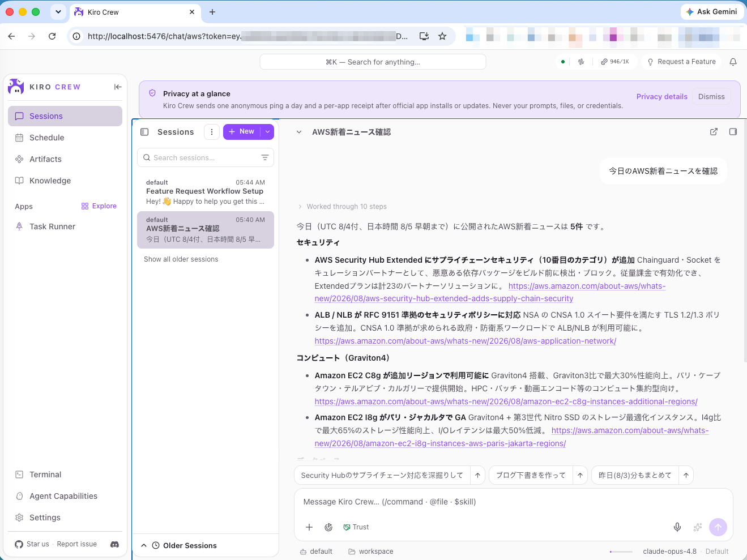Open the Search for anything bar
The width and height of the screenshot is (747, 560).
coord(373,62)
